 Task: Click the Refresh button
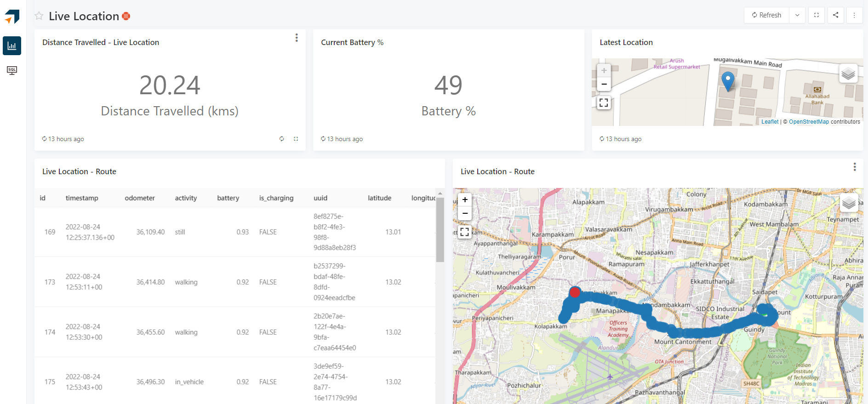click(766, 15)
